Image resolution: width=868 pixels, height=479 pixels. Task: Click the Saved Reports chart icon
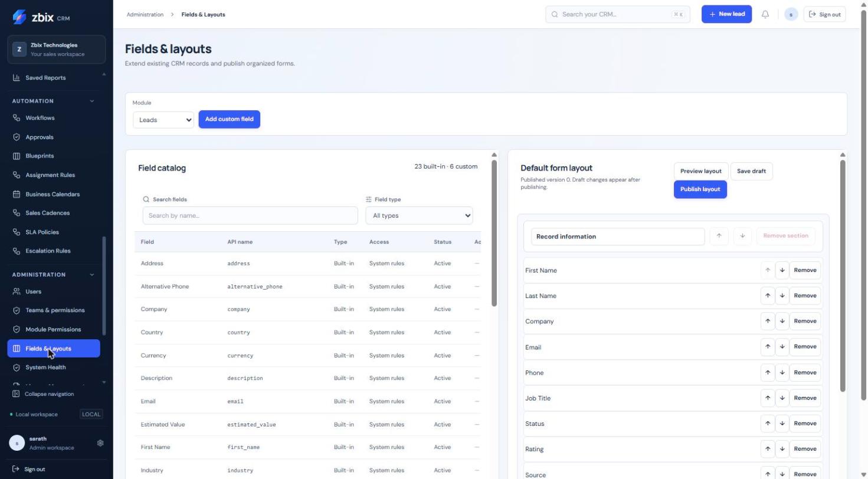17,78
